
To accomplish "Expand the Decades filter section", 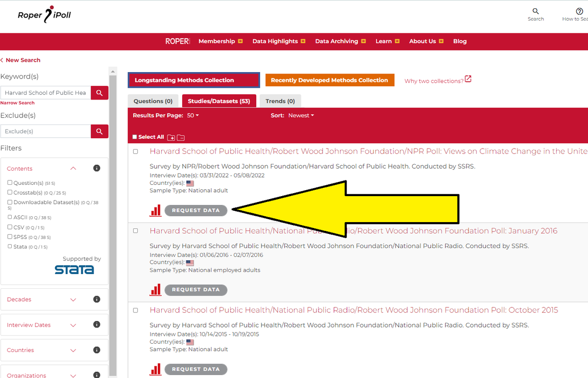I will point(73,299).
